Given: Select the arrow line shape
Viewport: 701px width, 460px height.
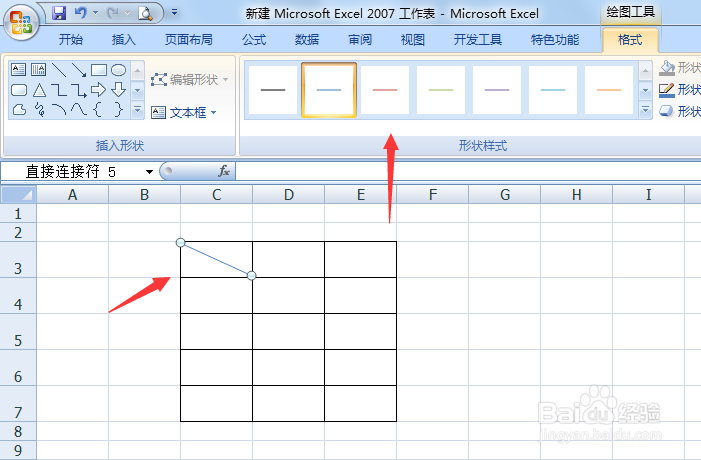Looking at the screenshot, I should click(79, 70).
